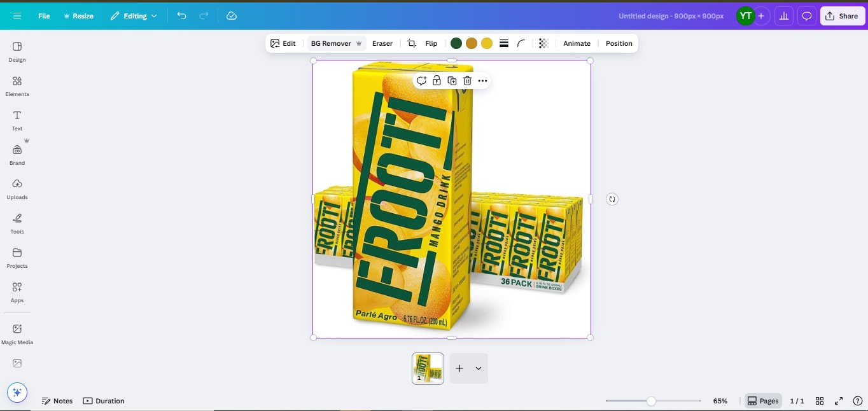868x411 pixels.
Task: Open more options with the three-dot menu
Action: (x=482, y=81)
